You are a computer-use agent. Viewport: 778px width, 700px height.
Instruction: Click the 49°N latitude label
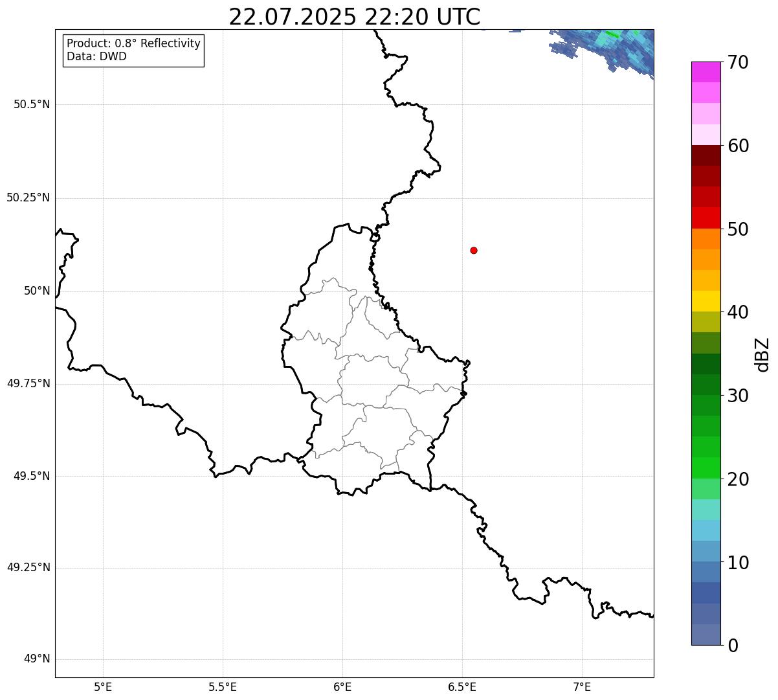pyautogui.click(x=37, y=659)
